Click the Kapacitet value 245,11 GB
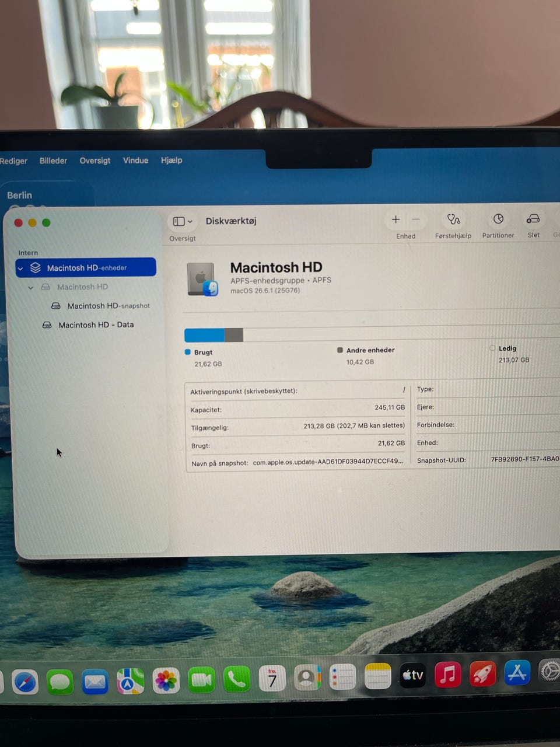 coord(390,407)
